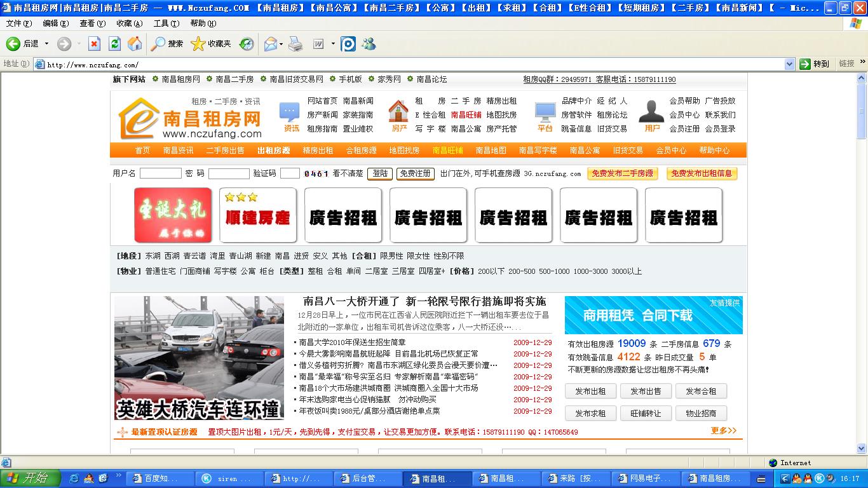868x488 pixels.
Task: Click the 平台 monitor icon
Action: coord(545,112)
